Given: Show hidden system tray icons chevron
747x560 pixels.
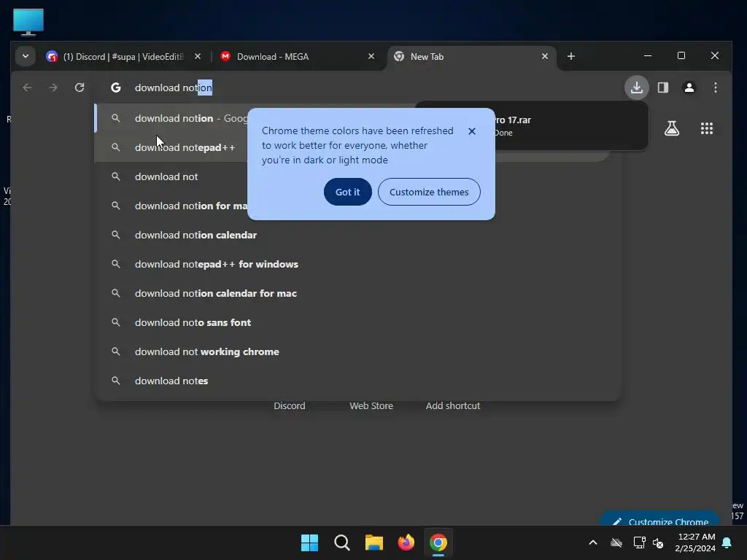Looking at the screenshot, I should 592,542.
